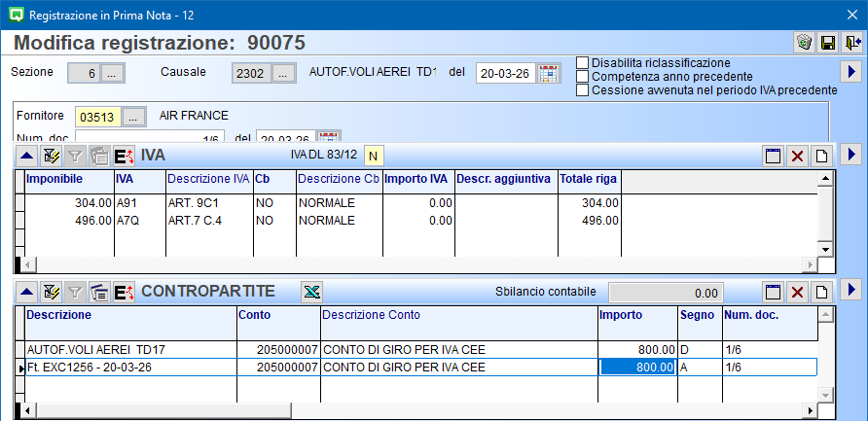Viewport: 868px width, 421px height.
Task: Delete row with red X in IVA panel
Action: pos(797,156)
